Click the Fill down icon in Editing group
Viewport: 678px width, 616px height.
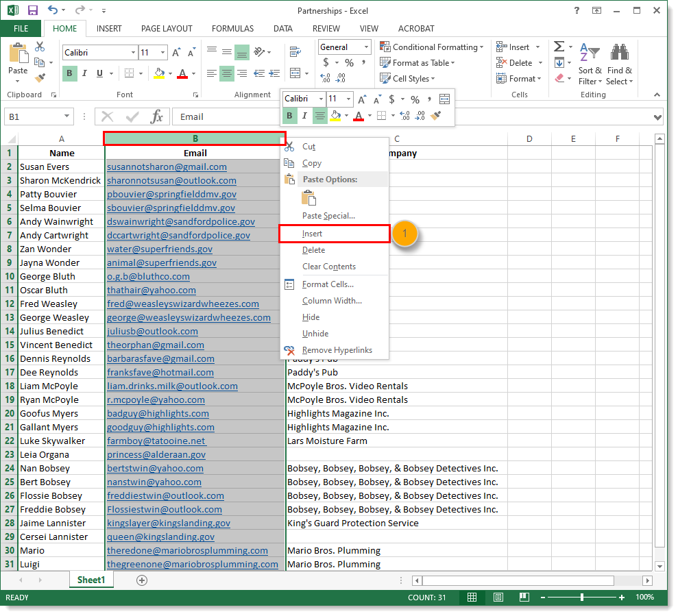pos(559,62)
